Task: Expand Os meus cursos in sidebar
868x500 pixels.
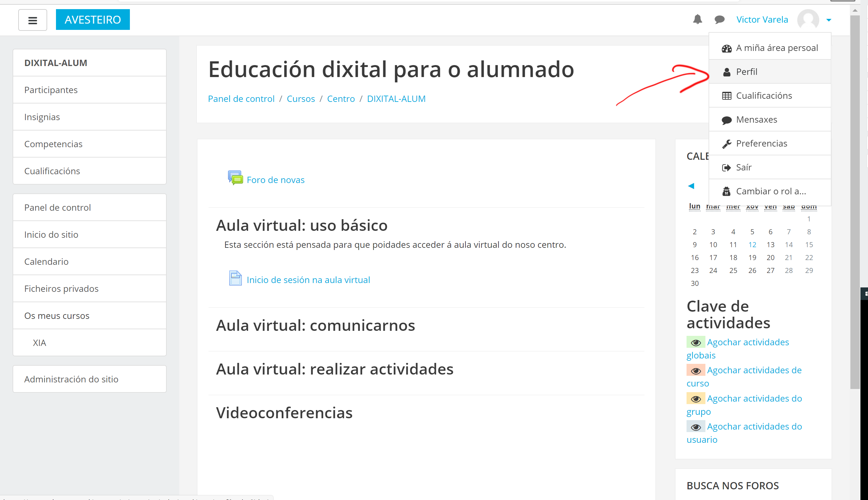Action: point(57,316)
